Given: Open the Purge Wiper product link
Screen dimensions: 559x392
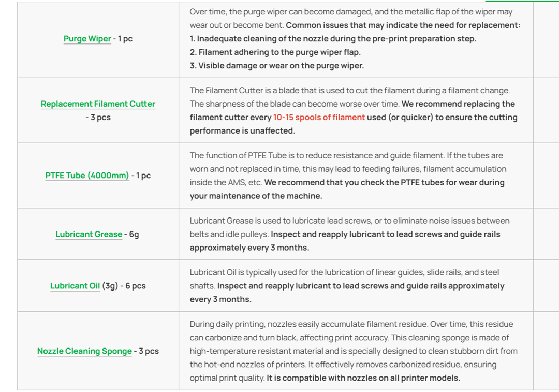Looking at the screenshot, I should pos(87,38).
